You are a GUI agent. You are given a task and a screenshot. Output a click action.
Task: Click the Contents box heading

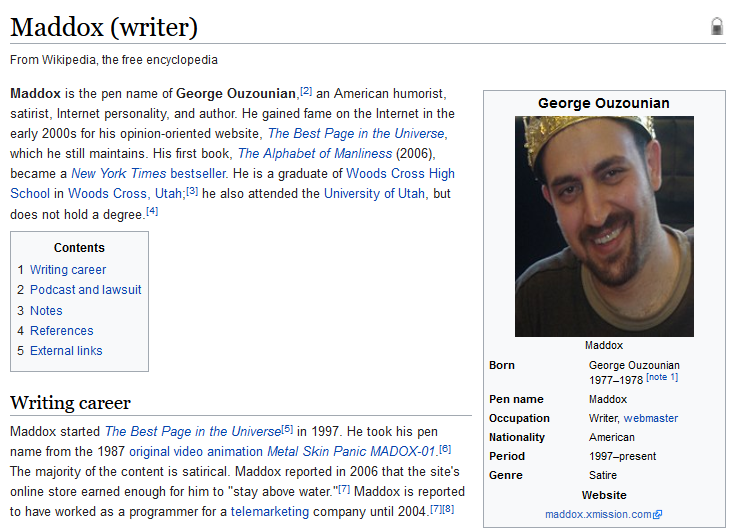point(79,248)
